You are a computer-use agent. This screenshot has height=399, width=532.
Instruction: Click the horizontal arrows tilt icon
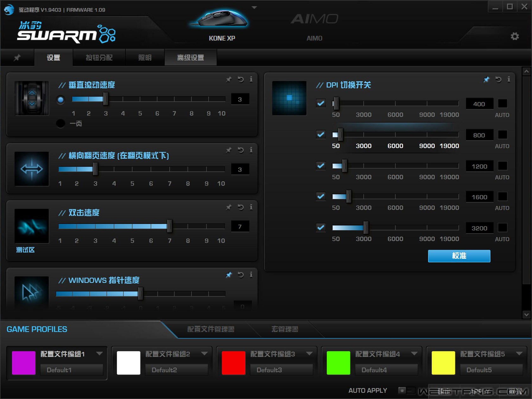pyautogui.click(x=32, y=169)
